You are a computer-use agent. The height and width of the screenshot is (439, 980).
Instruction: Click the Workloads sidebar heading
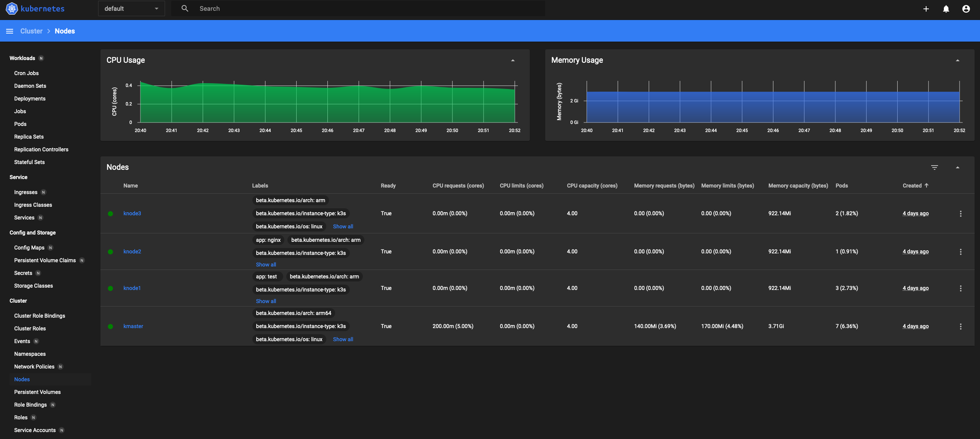(x=22, y=58)
